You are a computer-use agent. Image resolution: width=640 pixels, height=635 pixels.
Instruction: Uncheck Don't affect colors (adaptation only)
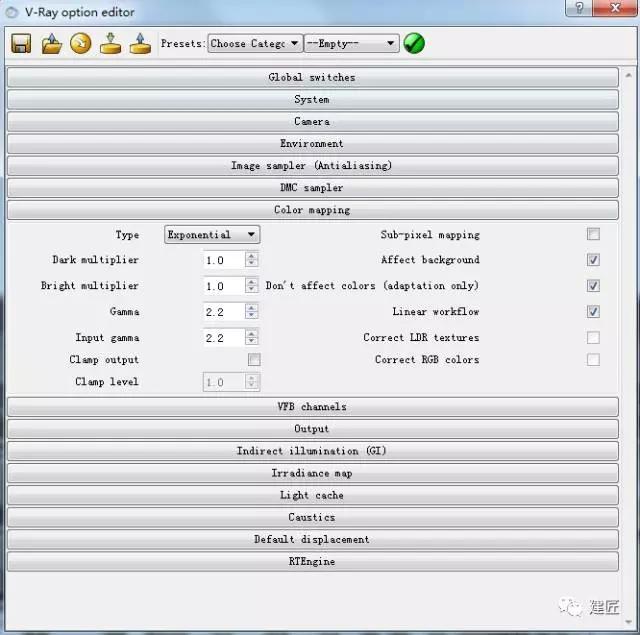click(x=593, y=286)
